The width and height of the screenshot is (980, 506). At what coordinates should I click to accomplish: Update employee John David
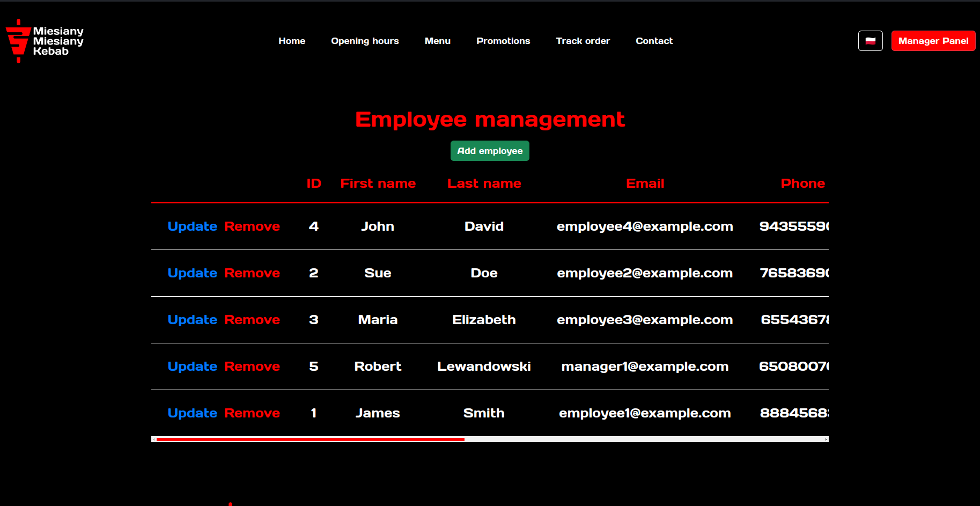click(192, 226)
